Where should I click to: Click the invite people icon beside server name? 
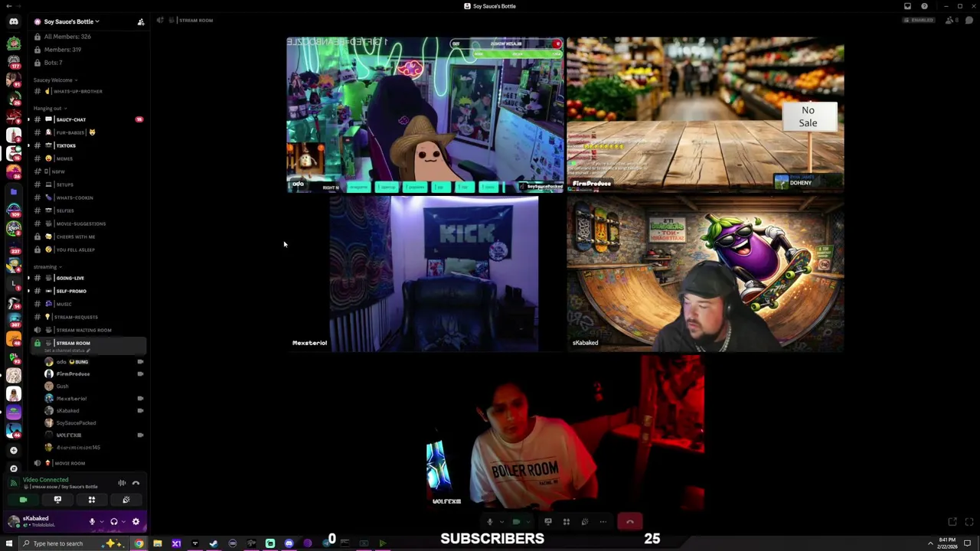(141, 21)
